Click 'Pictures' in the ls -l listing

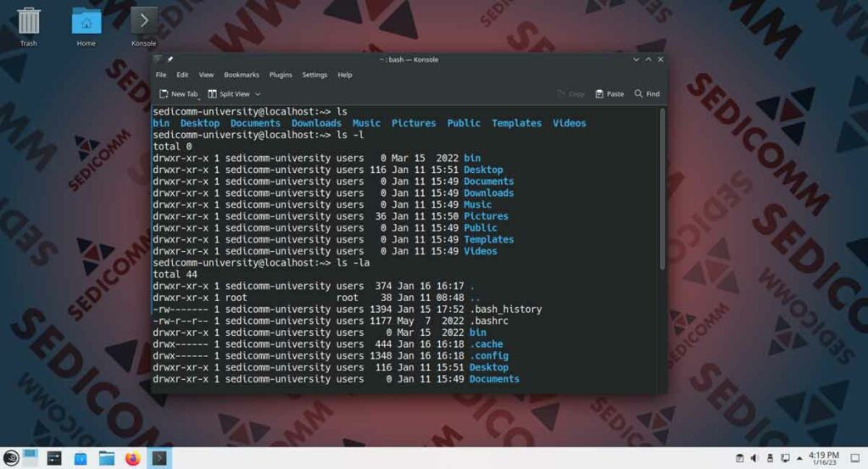click(x=486, y=216)
